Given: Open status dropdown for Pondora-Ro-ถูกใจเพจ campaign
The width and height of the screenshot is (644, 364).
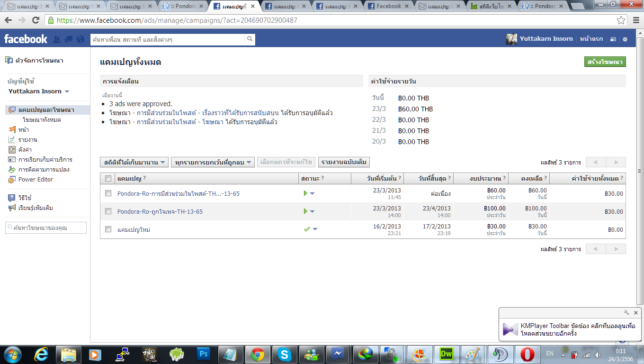Looking at the screenshot, I should point(313,211).
